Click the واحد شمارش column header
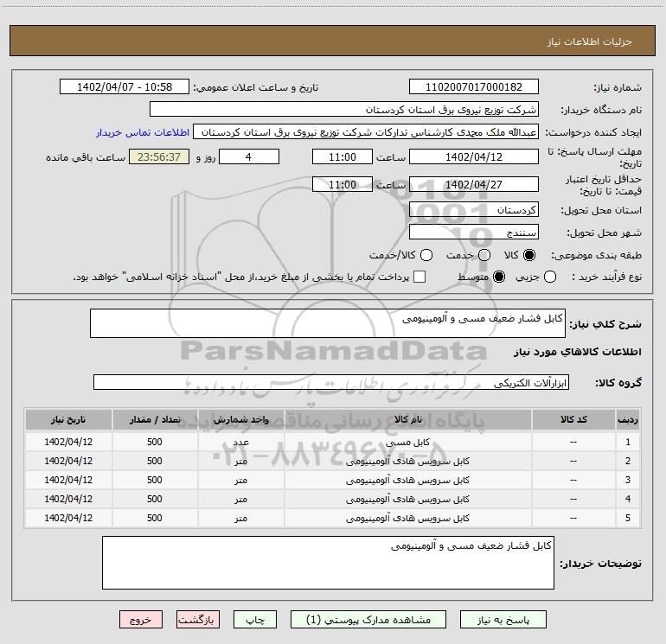This screenshot has width=666, height=644. tap(240, 419)
